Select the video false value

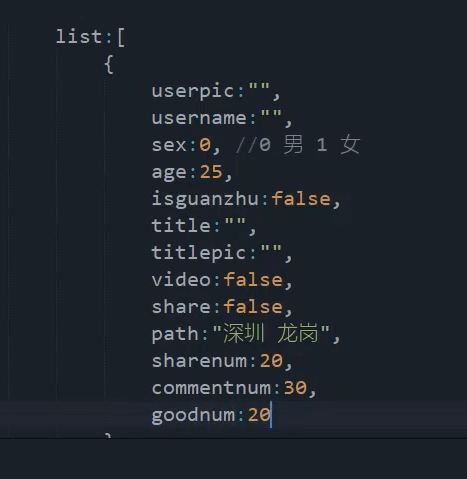[253, 280]
